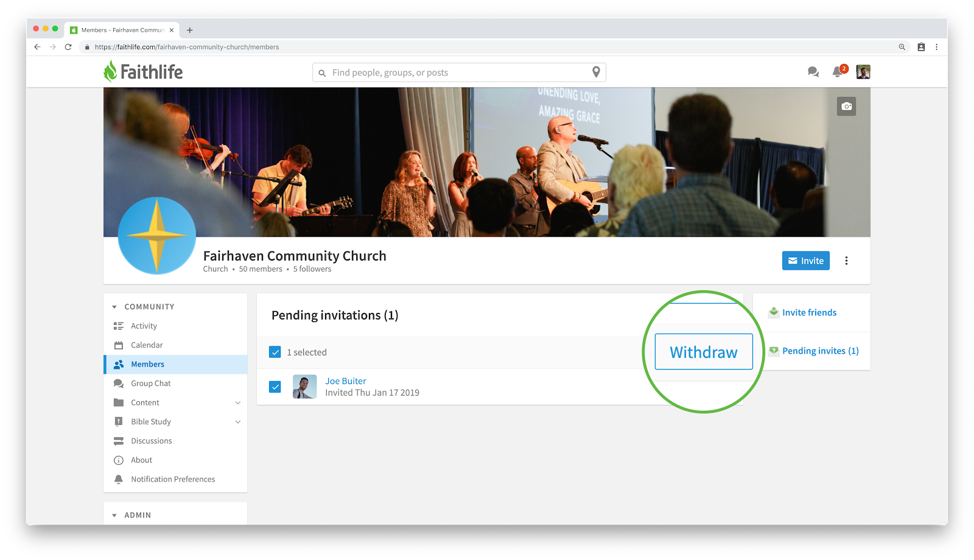The image size is (974, 560).
Task: Click the Pending invites envelope icon
Action: click(x=774, y=351)
